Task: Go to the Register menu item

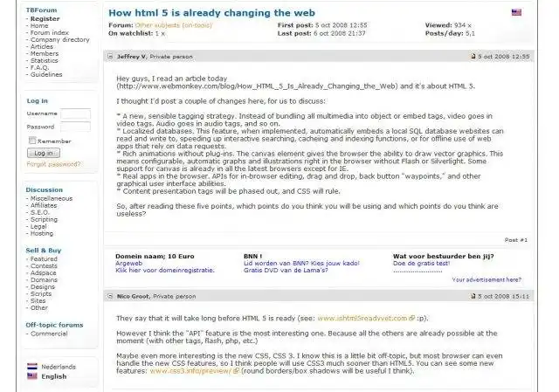Action: pyautogui.click(x=45, y=18)
